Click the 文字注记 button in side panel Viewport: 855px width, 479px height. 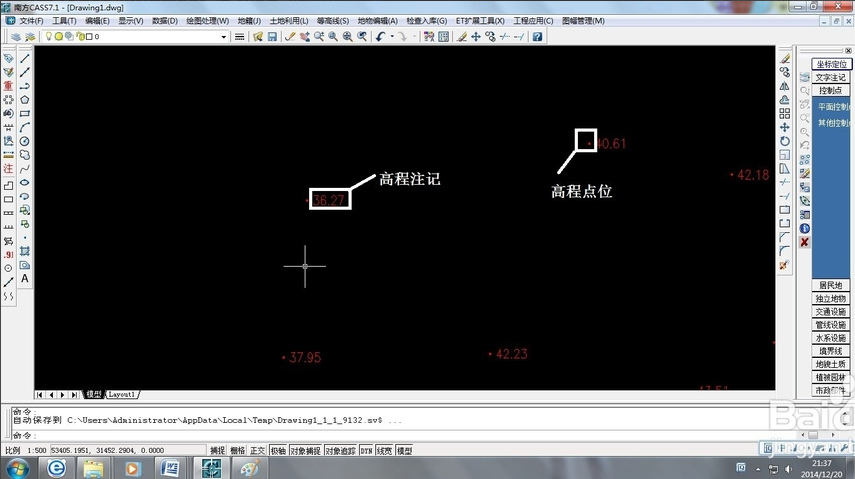[830, 77]
